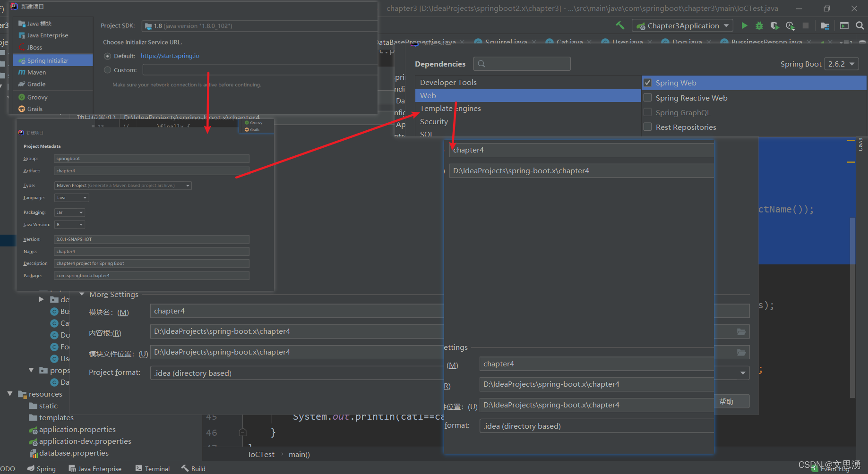Open the Terminal tool window tab

point(153,469)
